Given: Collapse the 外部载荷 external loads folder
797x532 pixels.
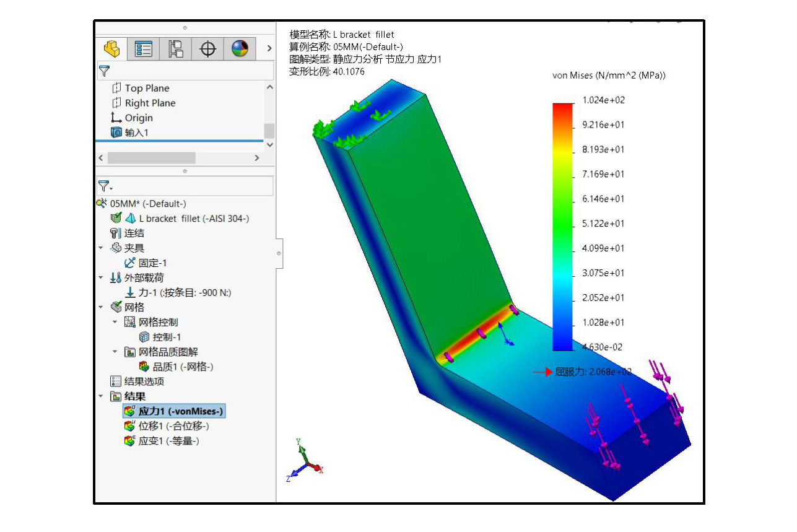Looking at the screenshot, I should click(x=101, y=277).
